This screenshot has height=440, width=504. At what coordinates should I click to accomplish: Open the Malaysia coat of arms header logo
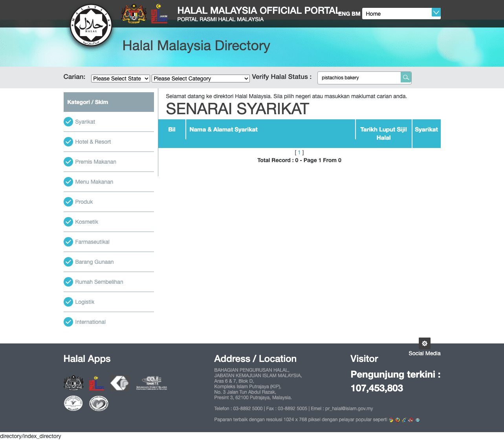coord(134,13)
